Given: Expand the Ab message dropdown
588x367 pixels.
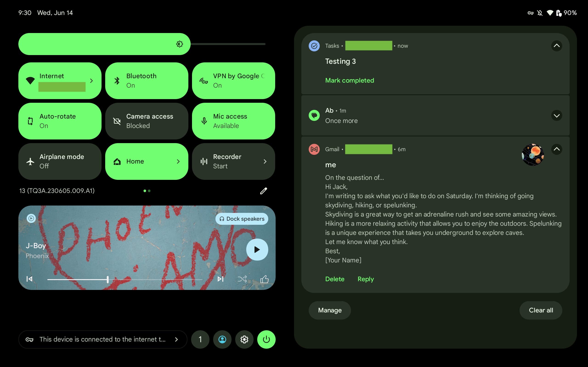Looking at the screenshot, I should 556,115.
